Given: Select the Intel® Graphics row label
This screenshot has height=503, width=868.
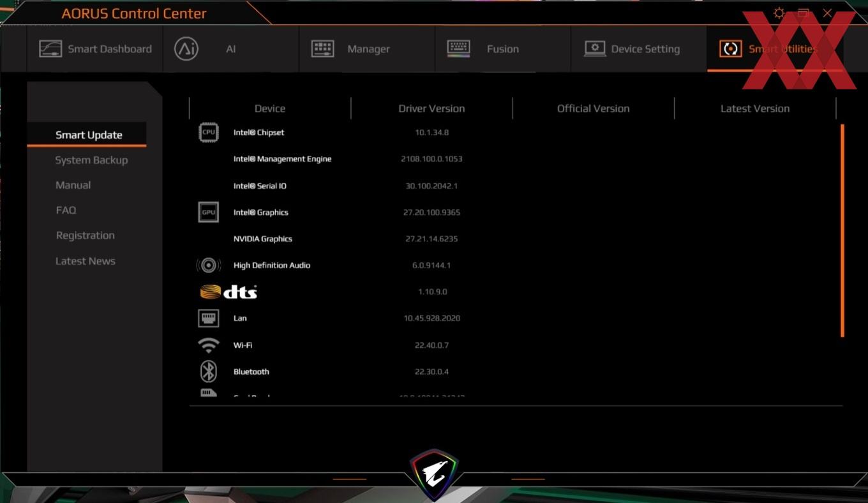Looking at the screenshot, I should (260, 213).
